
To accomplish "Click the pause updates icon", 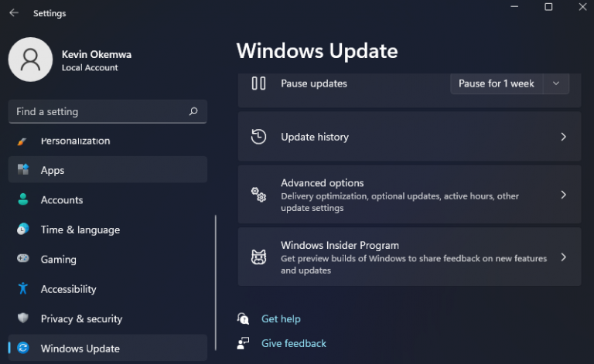I will pos(259,83).
